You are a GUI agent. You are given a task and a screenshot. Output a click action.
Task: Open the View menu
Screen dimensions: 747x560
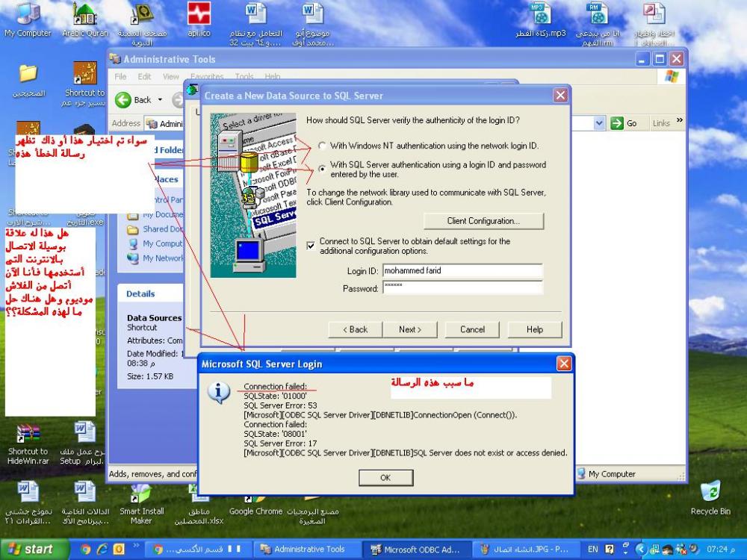pos(170,77)
